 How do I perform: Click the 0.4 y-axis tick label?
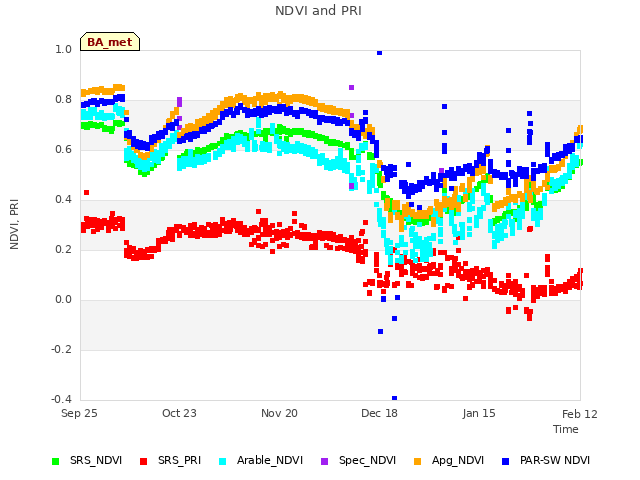pos(63,200)
